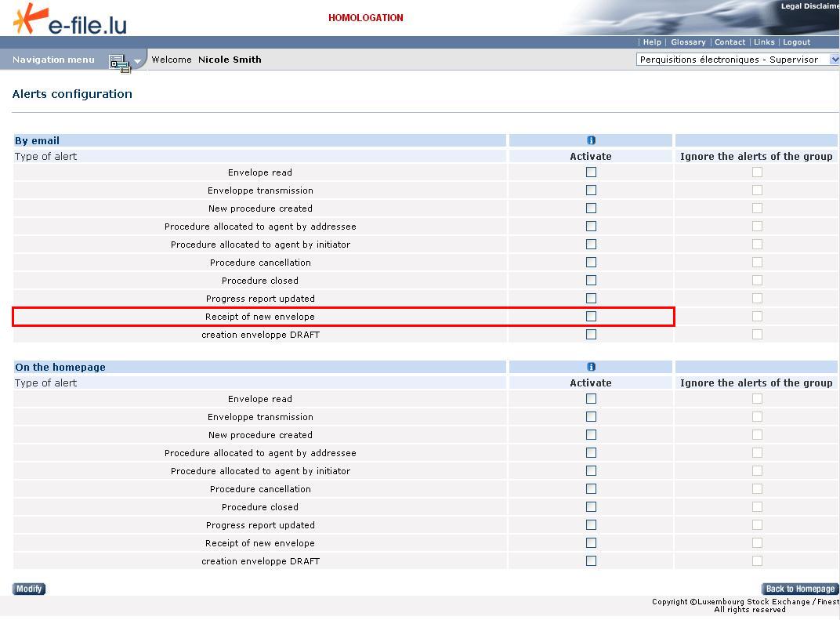This screenshot has width=840, height=620.
Task: Click the Activate column header under By email
Action: tap(590, 157)
